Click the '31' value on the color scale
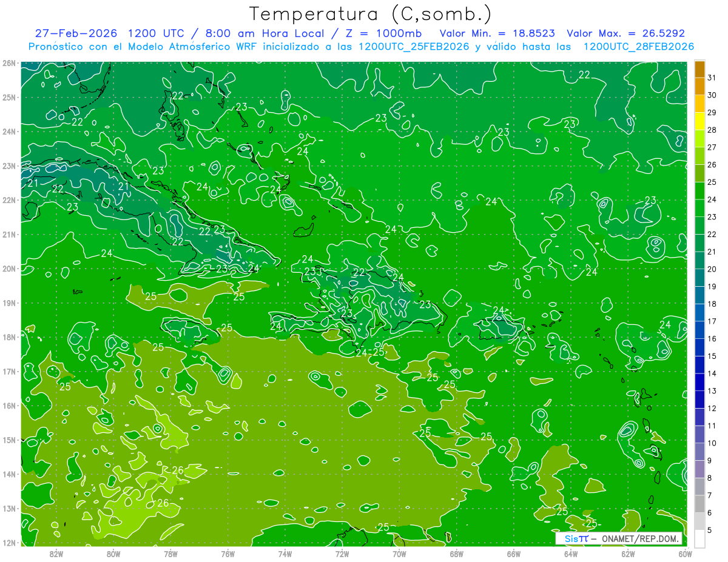This screenshot has height=562, width=728. [x=712, y=77]
